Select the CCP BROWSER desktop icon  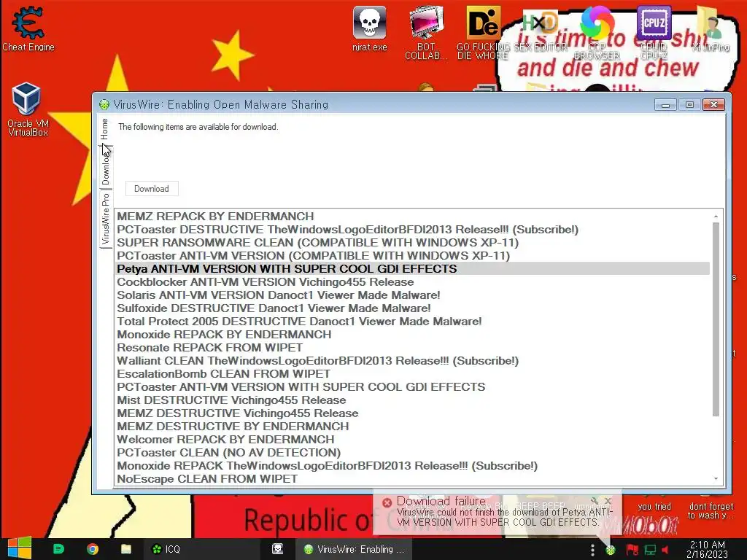coord(597,32)
